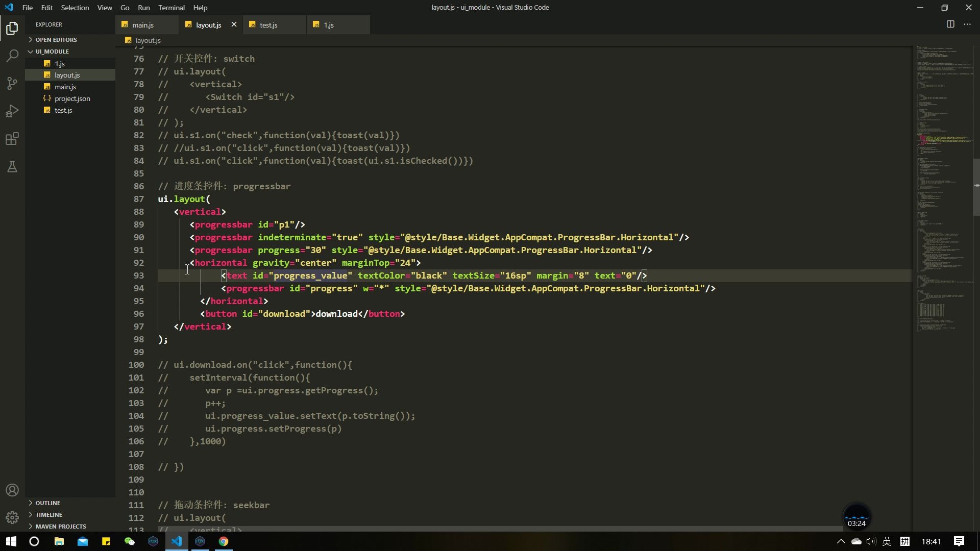Expand the Maven Projects section
The width and height of the screenshot is (980, 551).
point(60,527)
